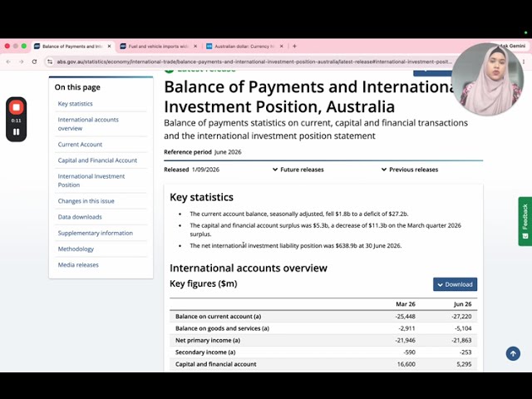Click the -21,863 net primary income value
Viewport: 532px width, 399px height.
[461, 340]
